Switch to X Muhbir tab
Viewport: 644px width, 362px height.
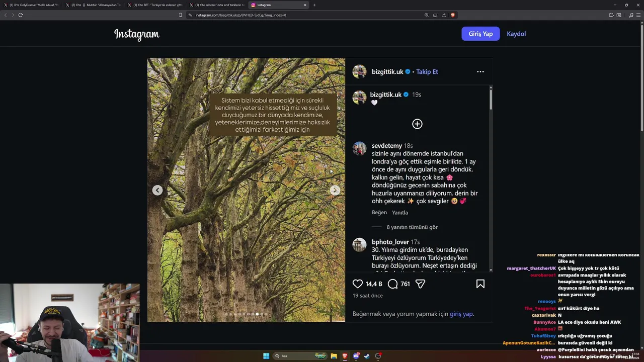94,5
